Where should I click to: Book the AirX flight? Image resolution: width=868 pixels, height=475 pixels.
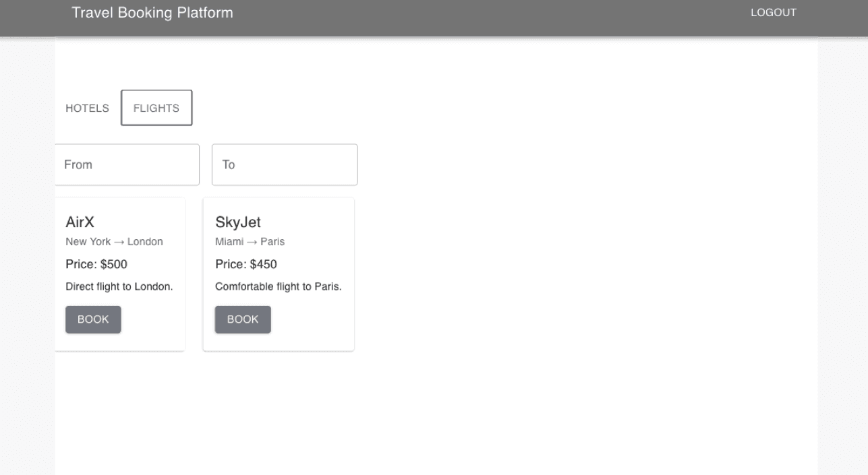tap(93, 319)
